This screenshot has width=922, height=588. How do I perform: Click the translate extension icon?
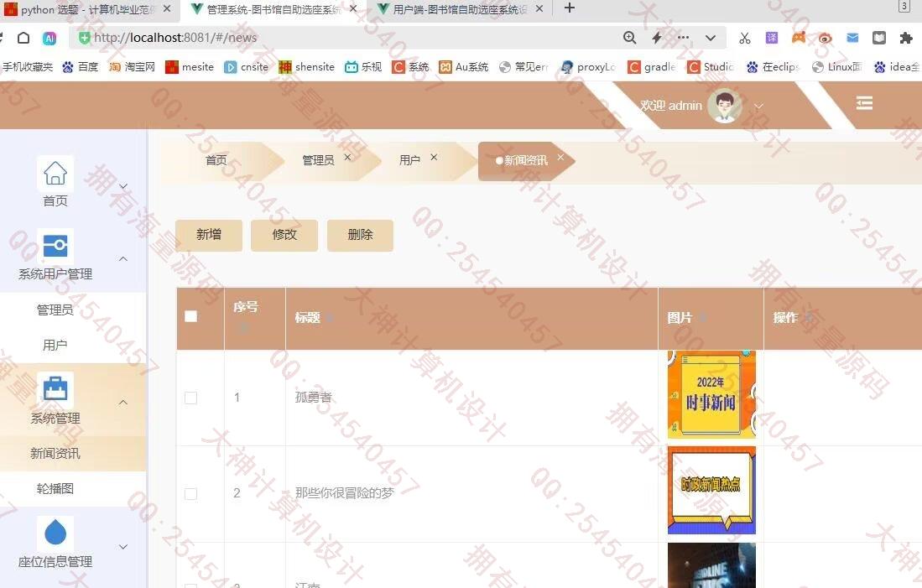[x=772, y=38]
